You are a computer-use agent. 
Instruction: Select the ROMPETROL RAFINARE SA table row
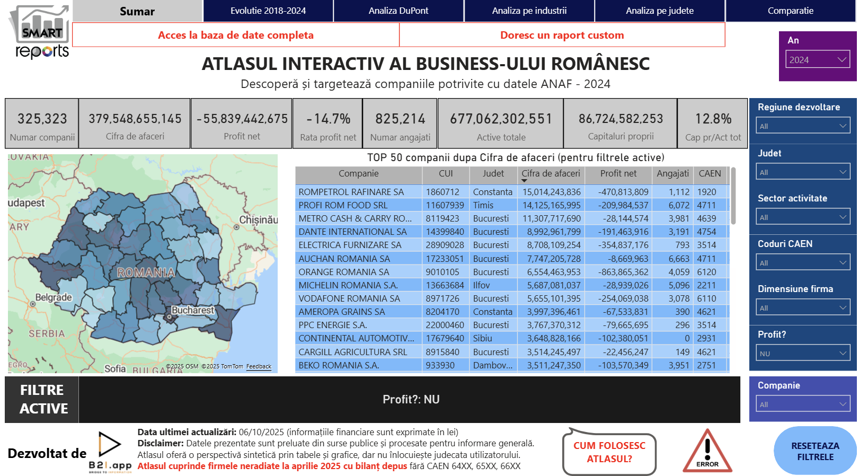(x=351, y=192)
